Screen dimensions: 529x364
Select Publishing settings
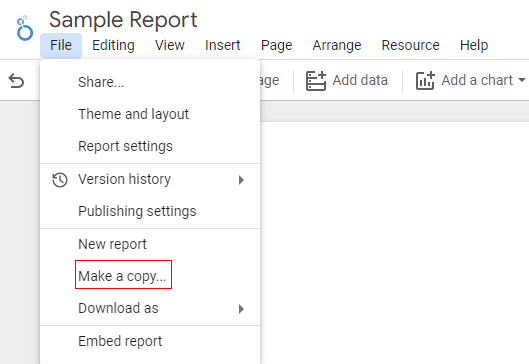coord(150,211)
